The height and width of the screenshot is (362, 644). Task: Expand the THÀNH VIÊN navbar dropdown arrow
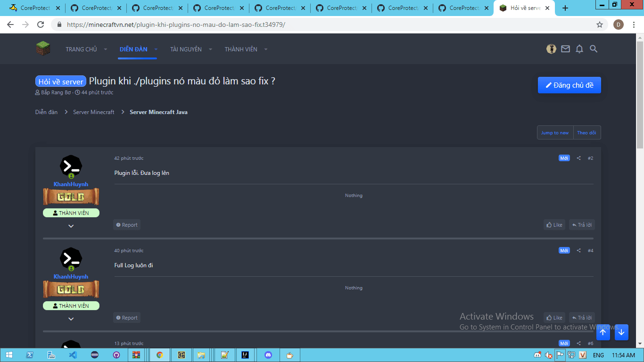[266, 49]
